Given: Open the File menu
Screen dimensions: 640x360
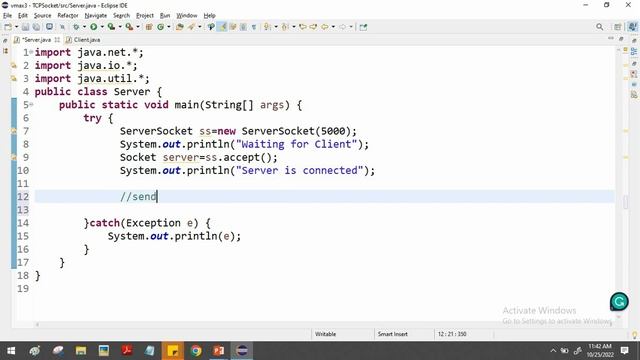Looking at the screenshot, I should click(x=7, y=16).
